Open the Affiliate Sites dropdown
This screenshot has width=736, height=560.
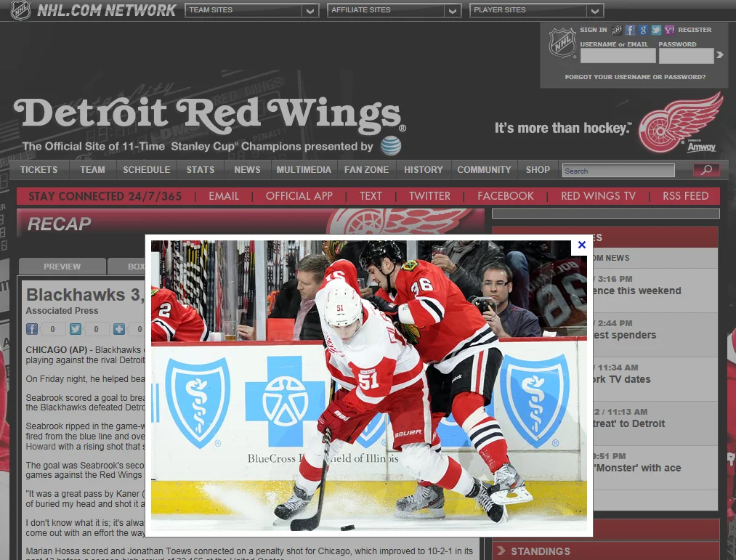pos(394,10)
